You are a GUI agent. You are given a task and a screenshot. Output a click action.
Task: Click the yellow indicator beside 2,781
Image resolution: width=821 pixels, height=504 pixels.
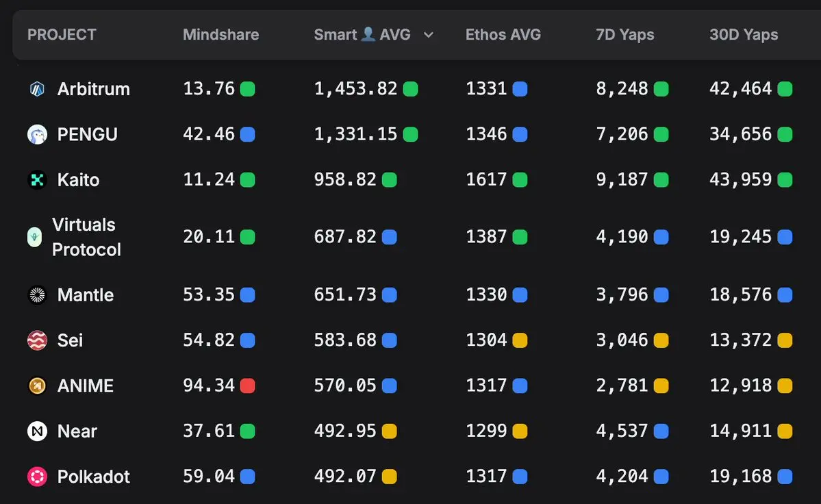click(661, 386)
